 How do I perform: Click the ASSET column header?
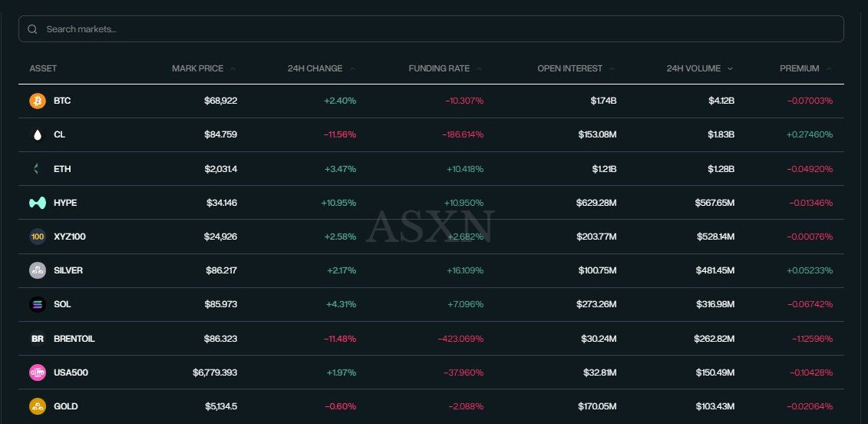coord(43,68)
